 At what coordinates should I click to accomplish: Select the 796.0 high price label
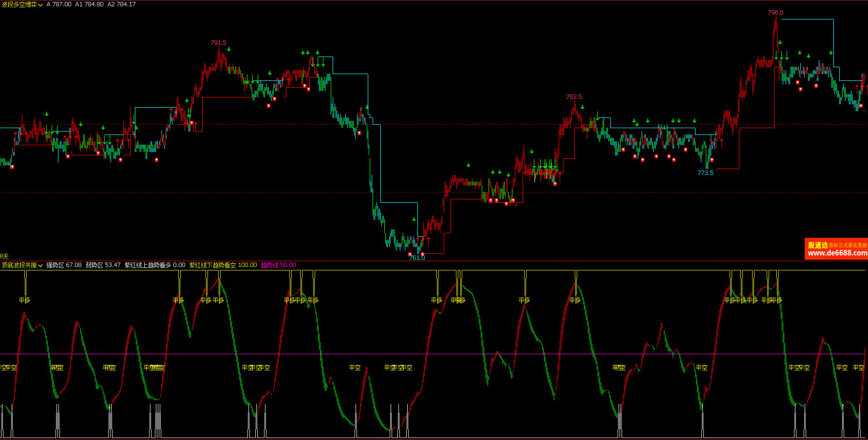click(x=775, y=13)
